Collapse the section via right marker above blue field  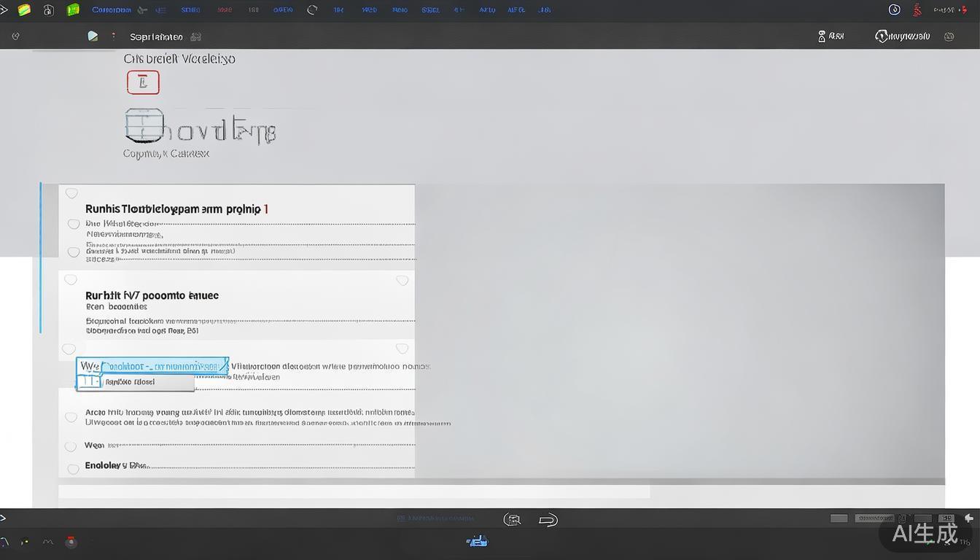[402, 349]
